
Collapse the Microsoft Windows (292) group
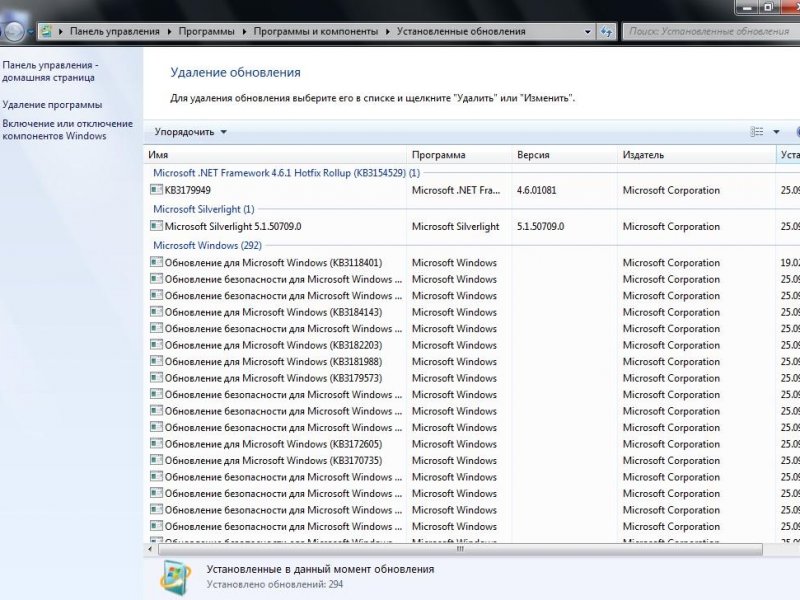coord(208,245)
